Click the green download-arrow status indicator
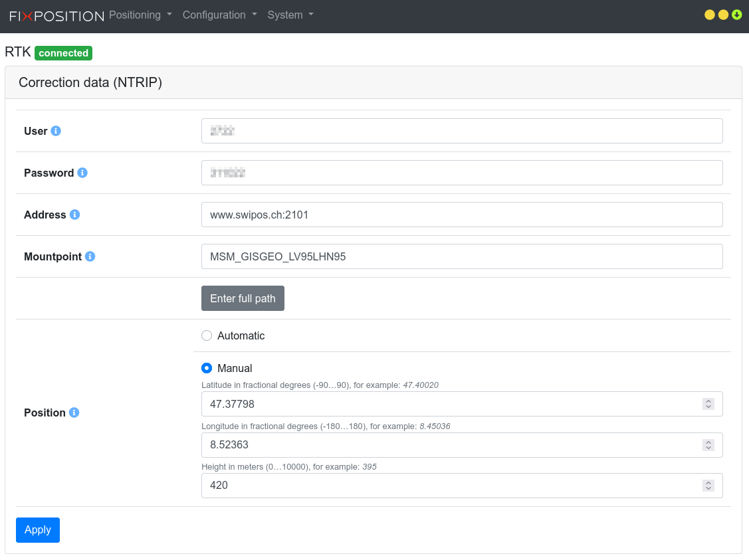749x560 pixels. coord(736,15)
